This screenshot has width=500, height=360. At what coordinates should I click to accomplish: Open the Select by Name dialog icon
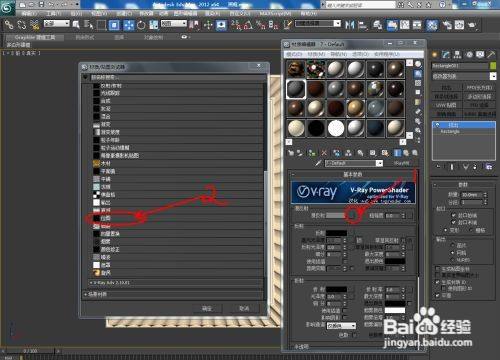89,25
